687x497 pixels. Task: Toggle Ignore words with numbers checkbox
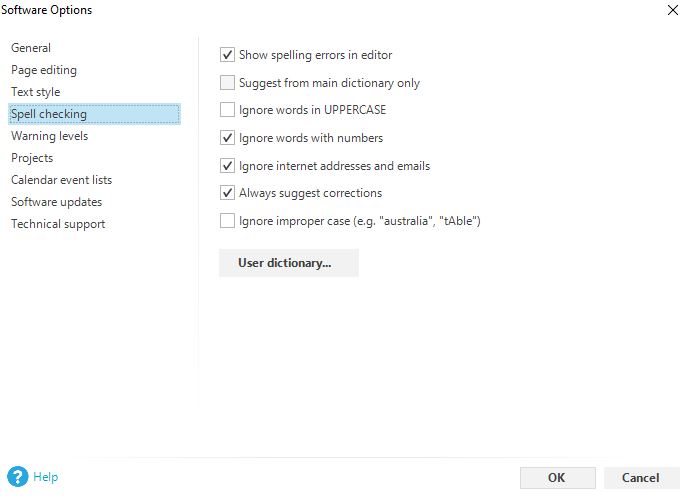(x=227, y=138)
